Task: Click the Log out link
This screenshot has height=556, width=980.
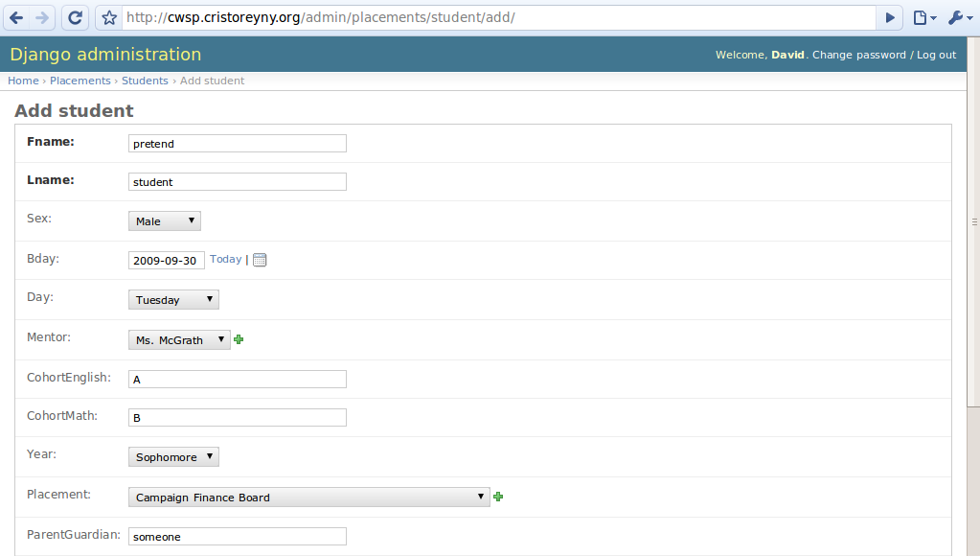Action: (x=936, y=55)
